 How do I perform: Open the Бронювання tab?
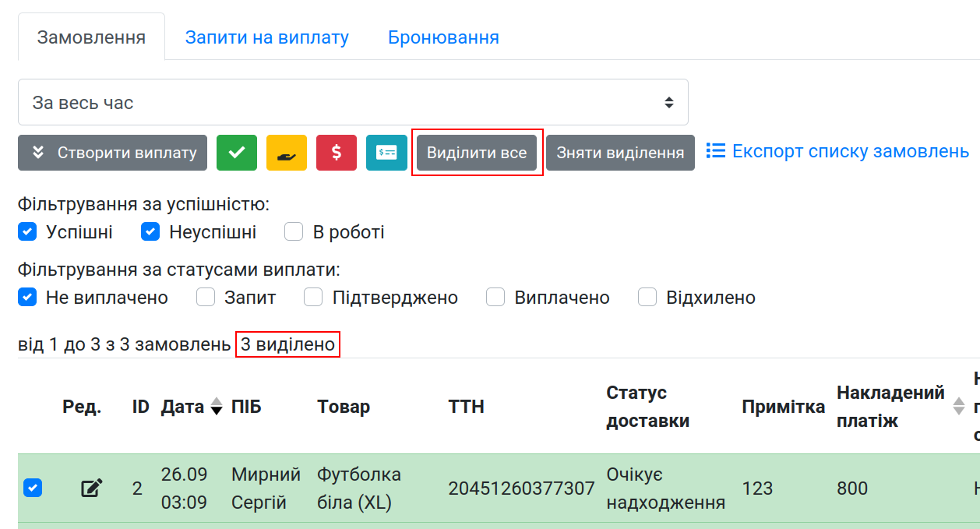pos(443,37)
